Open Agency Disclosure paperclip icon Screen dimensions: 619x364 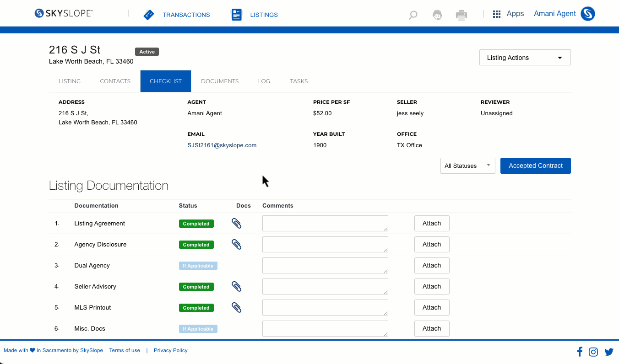pyautogui.click(x=236, y=244)
